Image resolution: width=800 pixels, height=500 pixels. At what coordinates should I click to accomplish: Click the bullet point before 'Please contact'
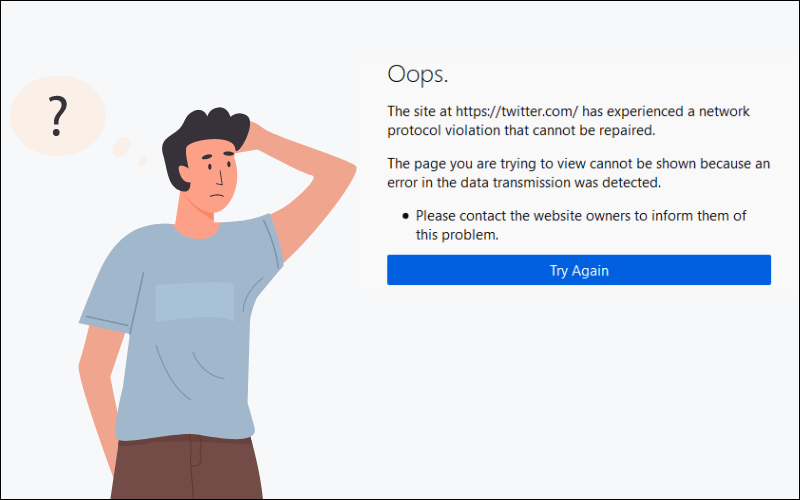coord(406,216)
